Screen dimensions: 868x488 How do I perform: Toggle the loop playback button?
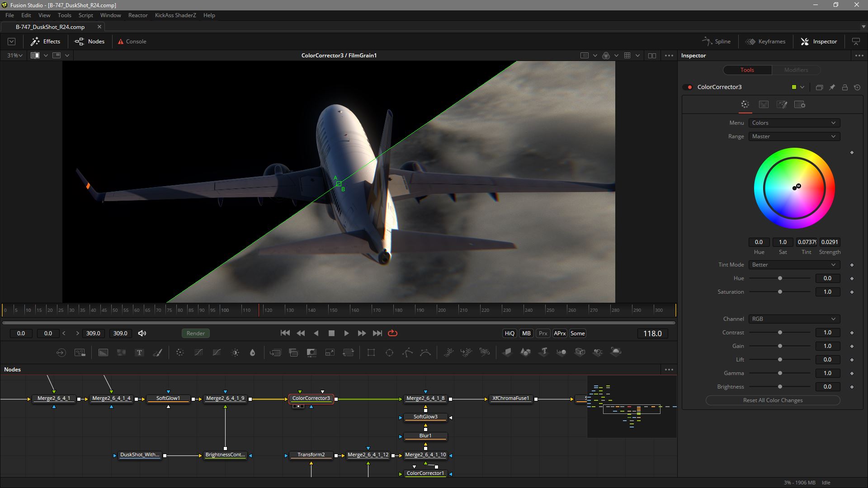tap(392, 333)
